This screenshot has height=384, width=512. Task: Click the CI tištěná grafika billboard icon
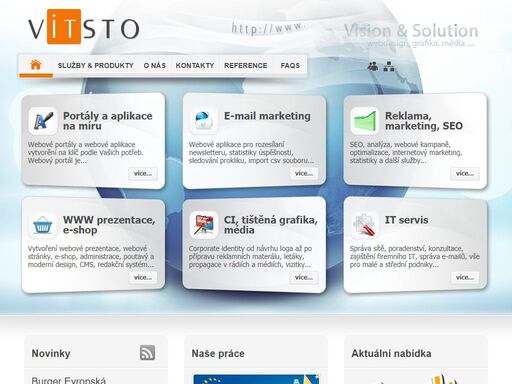point(203,225)
